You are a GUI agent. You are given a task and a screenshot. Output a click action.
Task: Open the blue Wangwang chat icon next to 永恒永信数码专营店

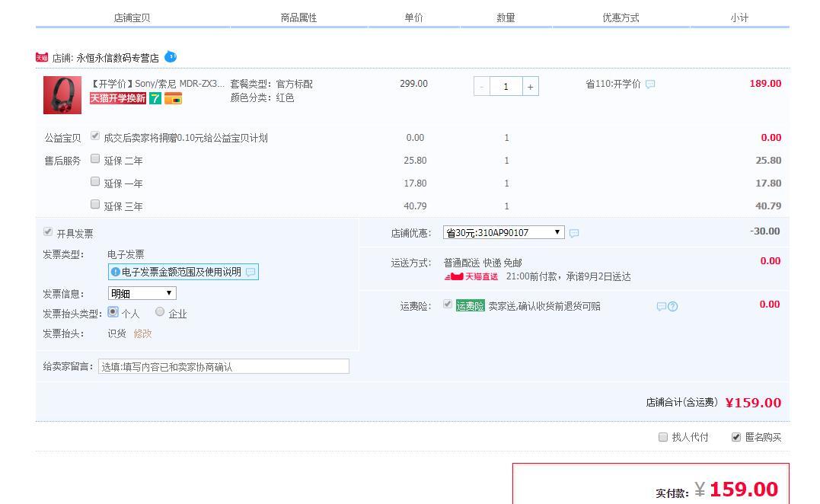[171, 56]
